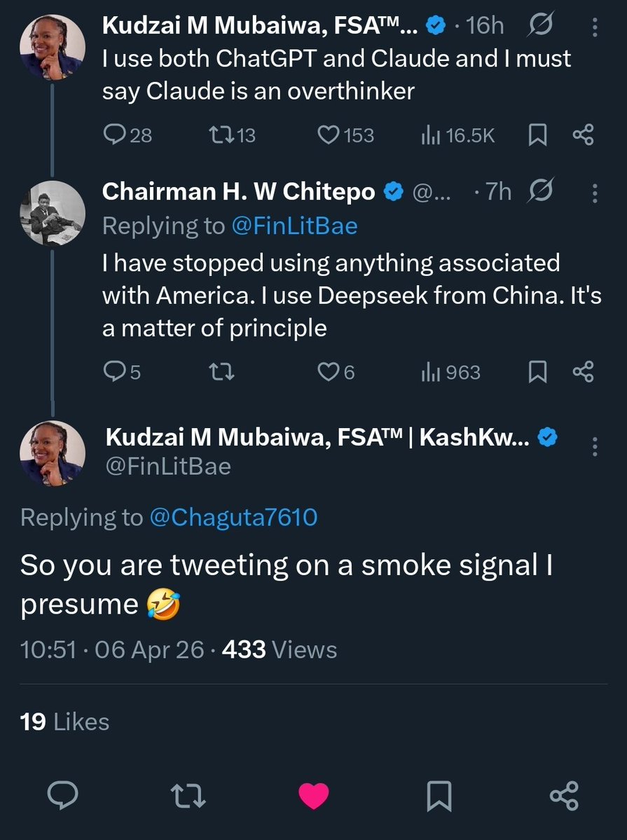The height and width of the screenshot is (840, 627).
Task: Like Chitepo's reply with 6 likes
Action: (x=329, y=372)
